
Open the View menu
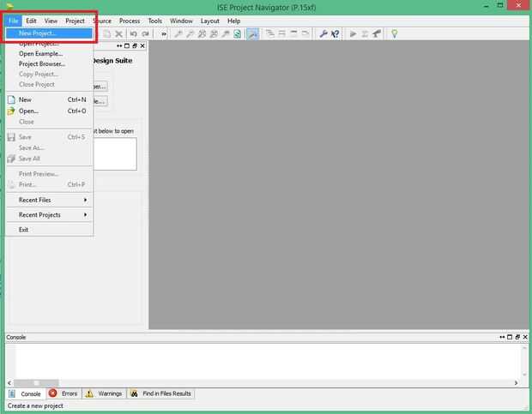click(51, 21)
